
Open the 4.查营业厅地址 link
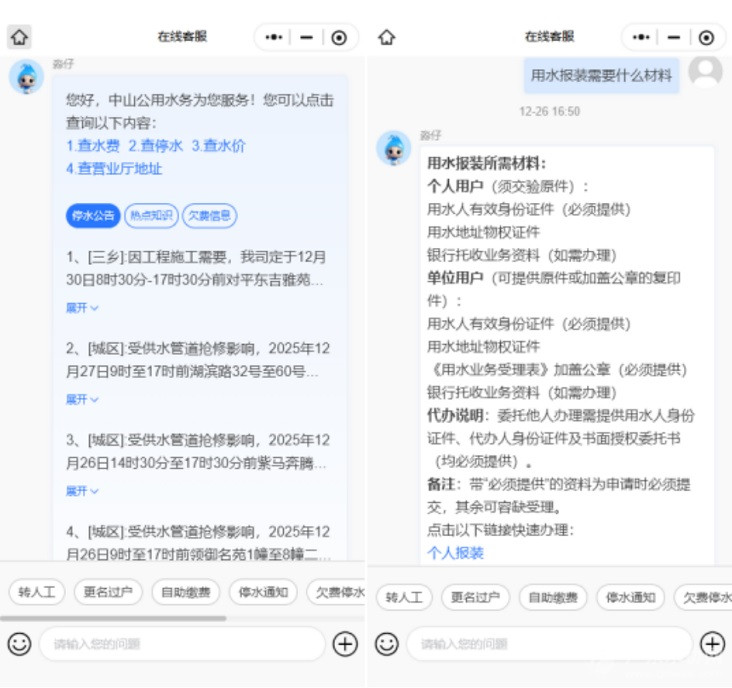pos(114,169)
